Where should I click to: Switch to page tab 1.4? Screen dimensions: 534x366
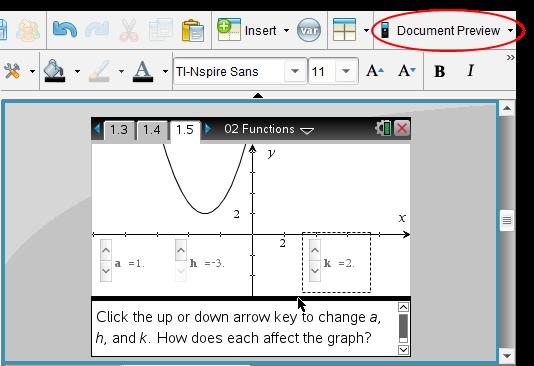[x=152, y=130]
